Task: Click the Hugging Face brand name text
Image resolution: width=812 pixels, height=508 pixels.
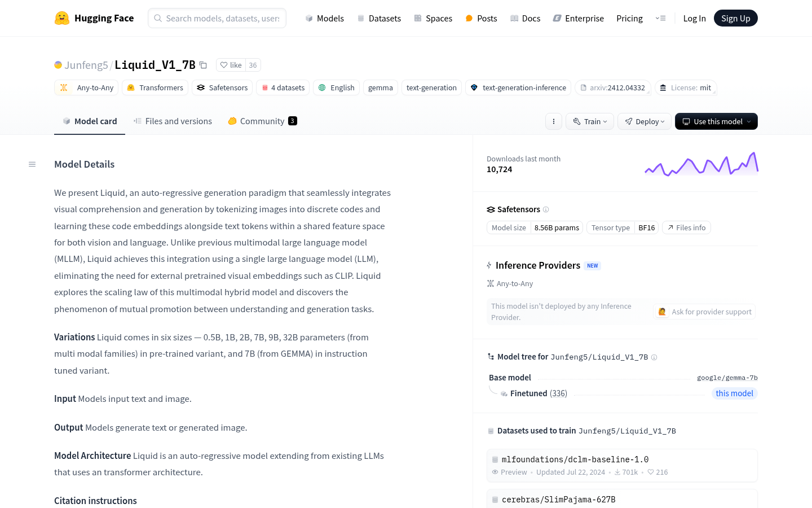Action: click(104, 18)
